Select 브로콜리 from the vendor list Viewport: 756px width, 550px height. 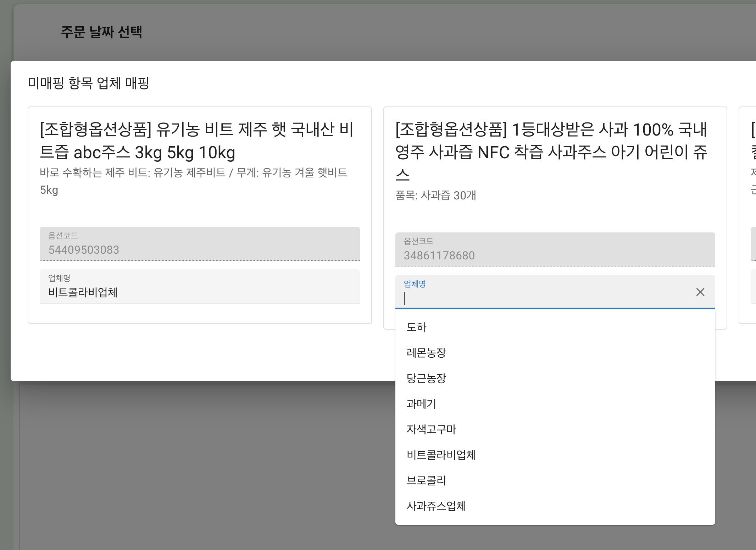tap(426, 480)
